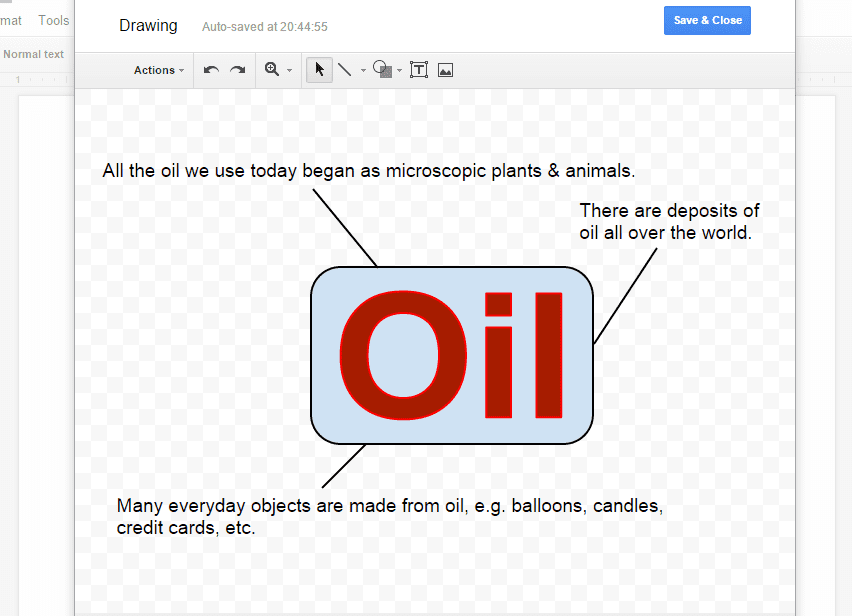Click the Zoom magnifier icon

272,70
